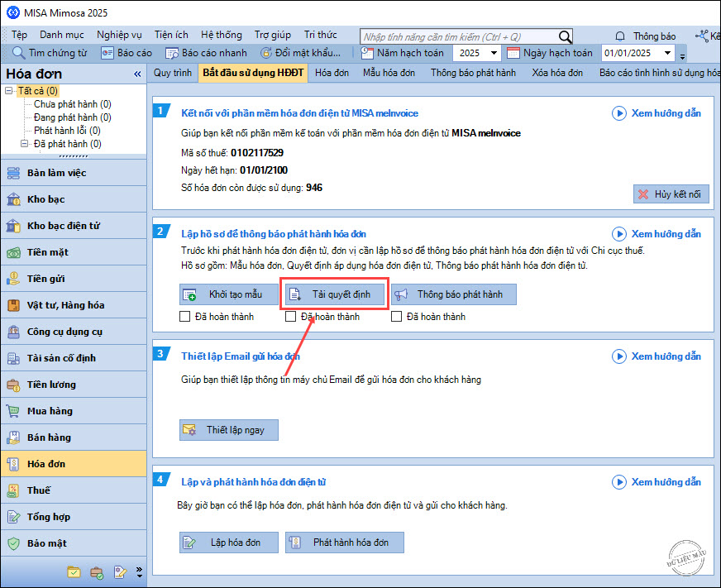Click the Công cụ dụng cụ icon

coord(13,332)
